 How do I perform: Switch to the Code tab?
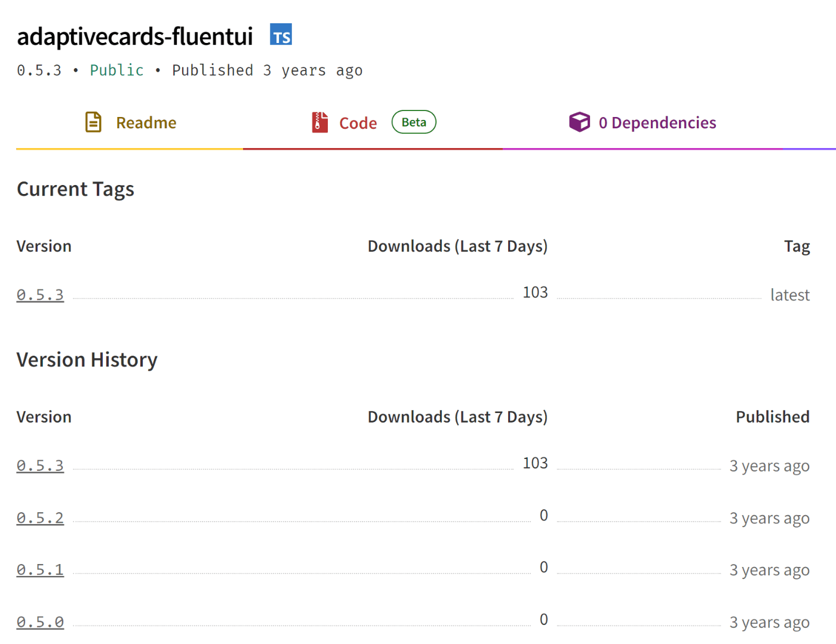tap(358, 124)
